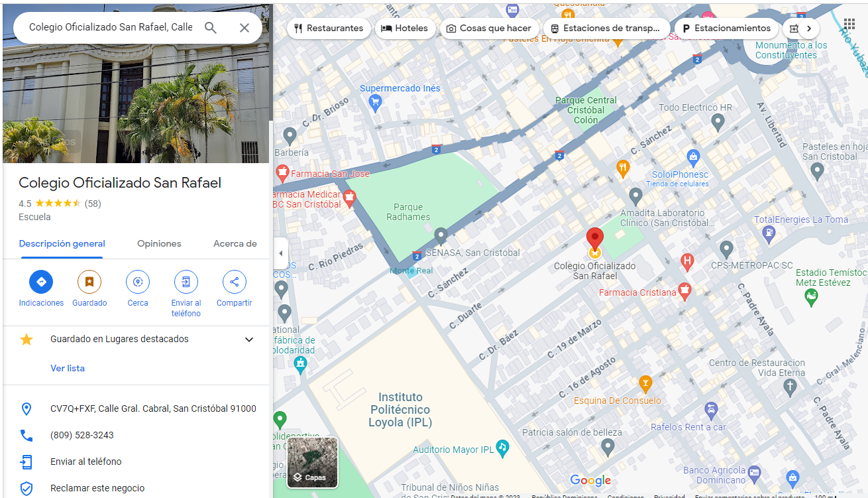The width and height of the screenshot is (868, 498).
Task: Click the Compartir share icon
Action: [235, 282]
